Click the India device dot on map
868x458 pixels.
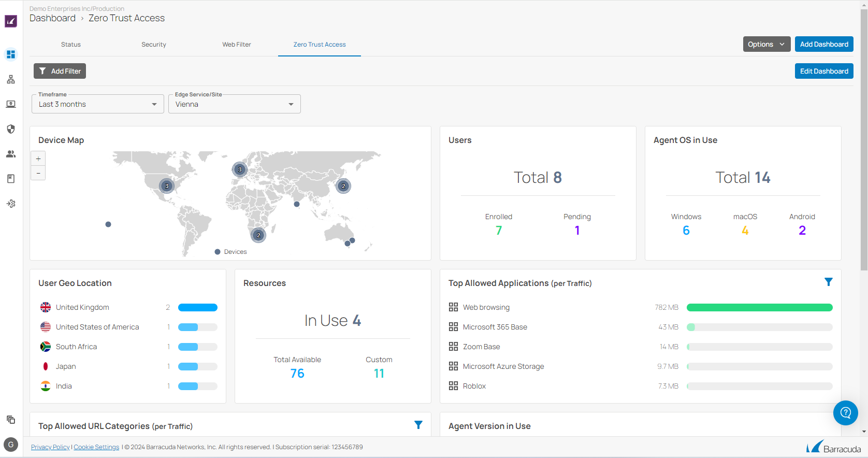tap(297, 204)
